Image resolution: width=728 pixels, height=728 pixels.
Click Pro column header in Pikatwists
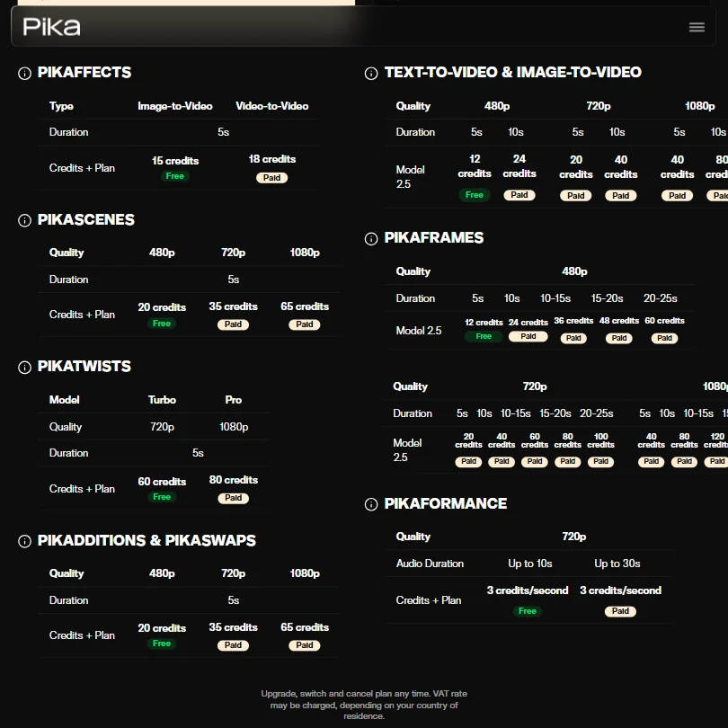(233, 400)
